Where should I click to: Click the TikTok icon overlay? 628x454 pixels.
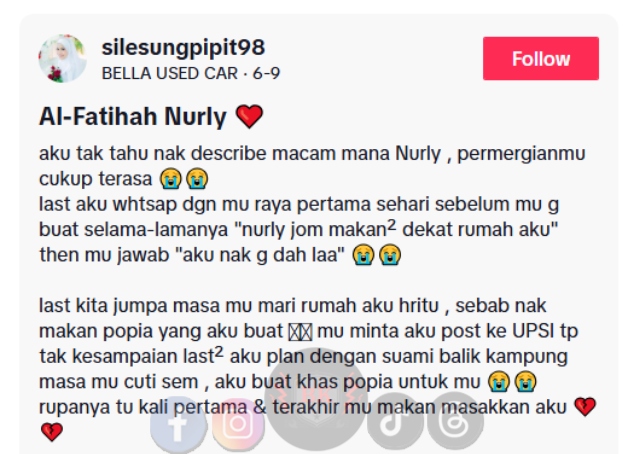[x=395, y=421]
